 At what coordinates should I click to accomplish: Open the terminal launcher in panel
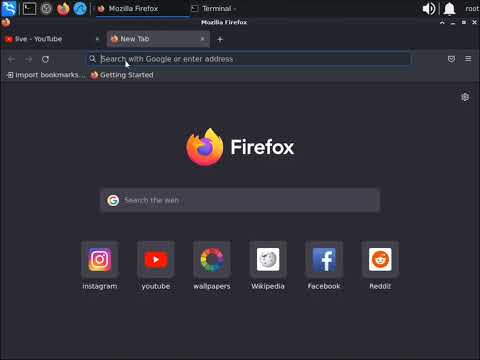(x=29, y=8)
